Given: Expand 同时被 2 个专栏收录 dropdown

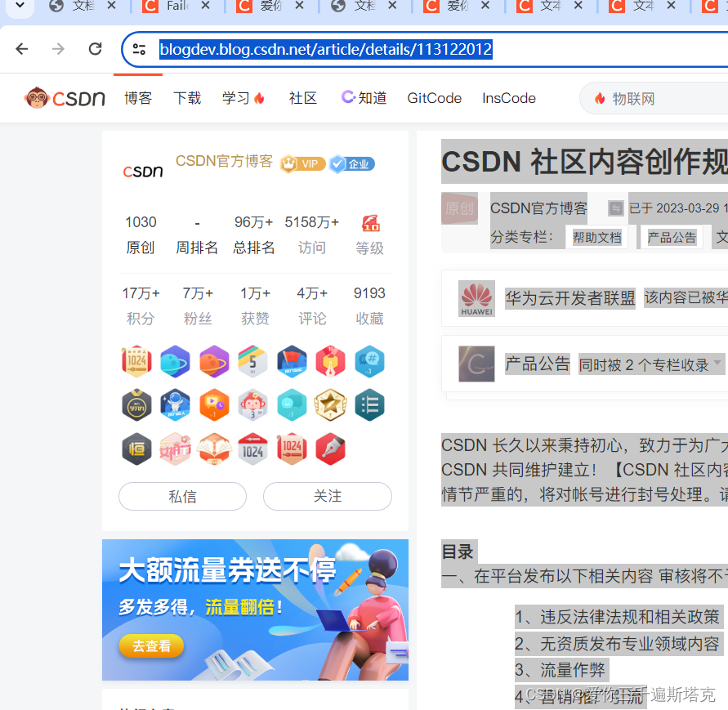Looking at the screenshot, I should coord(651,364).
